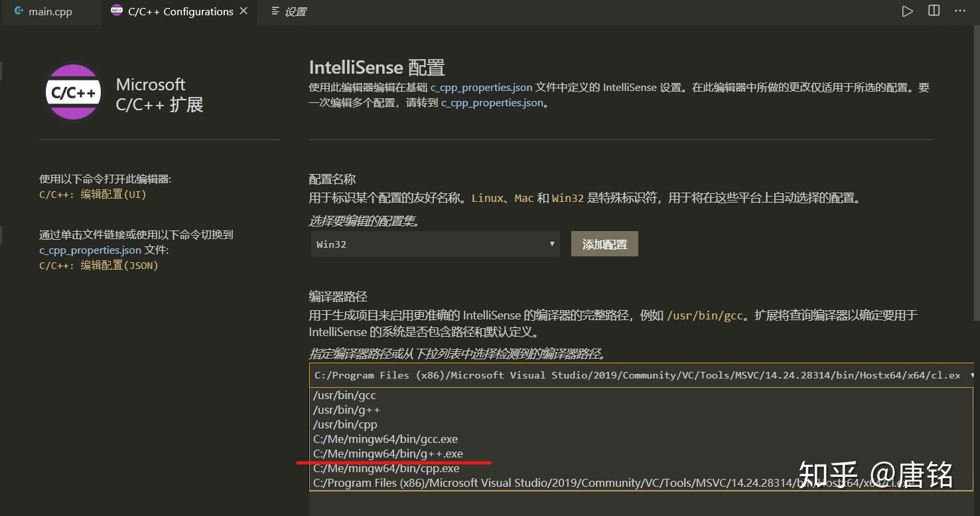
Task: Switch to the main.cpp tab
Action: [50, 11]
